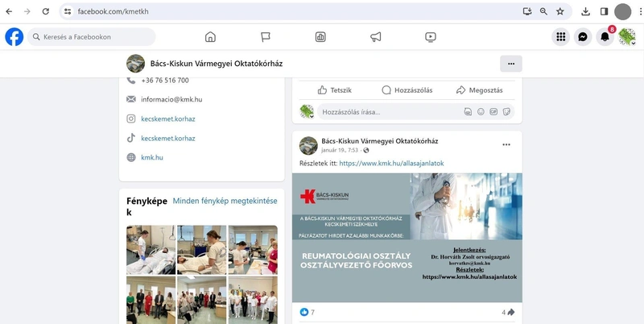644x324 pixels.
Task: Click the address bar URL facebook.com/kmetkh
Action: 113,11
